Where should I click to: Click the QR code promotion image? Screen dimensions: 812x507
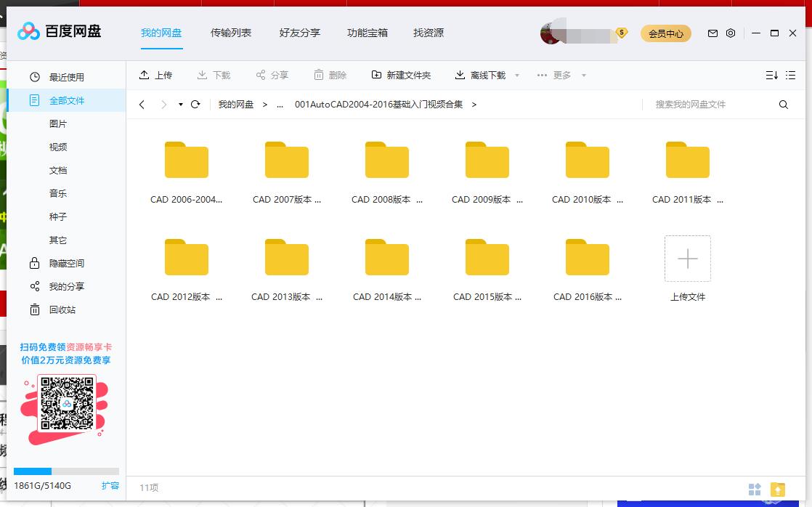(x=68, y=403)
